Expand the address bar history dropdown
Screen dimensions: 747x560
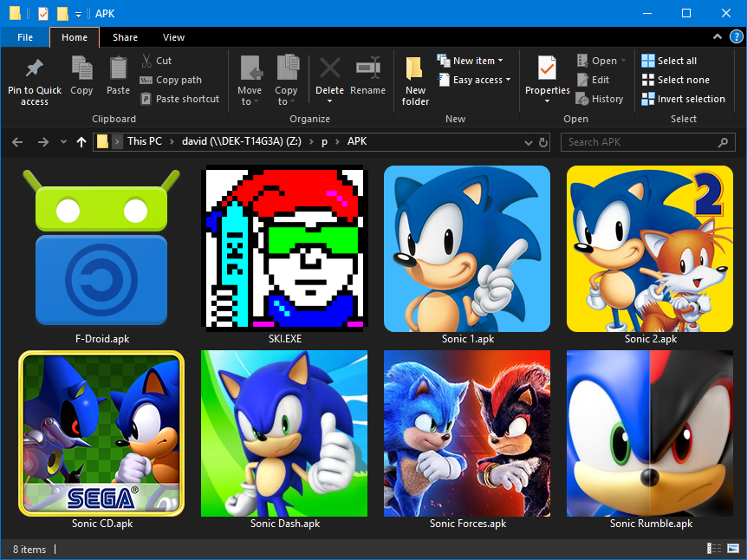click(528, 142)
